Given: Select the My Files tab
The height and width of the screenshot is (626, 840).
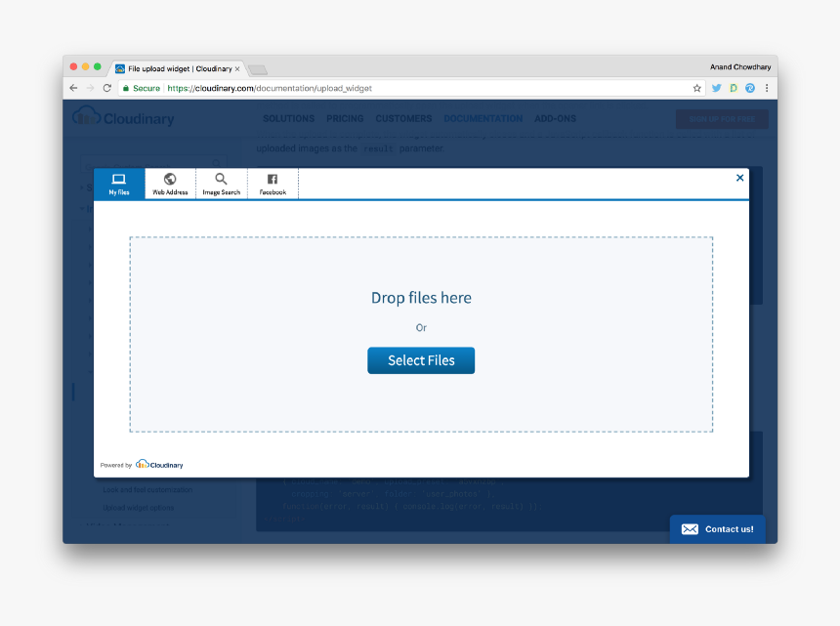Looking at the screenshot, I should [119, 185].
